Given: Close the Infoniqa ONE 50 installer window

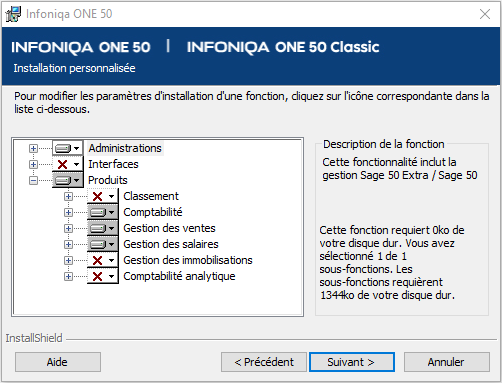Looking at the screenshot, I should (x=485, y=14).
